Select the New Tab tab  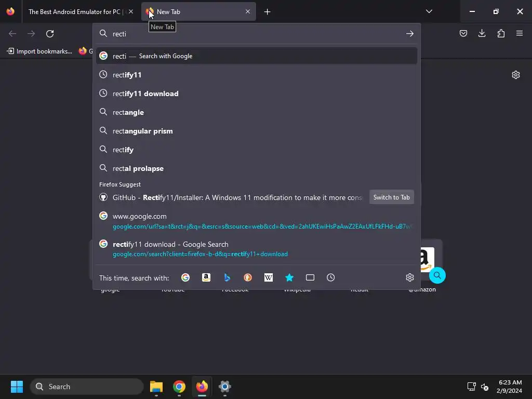pos(198,11)
